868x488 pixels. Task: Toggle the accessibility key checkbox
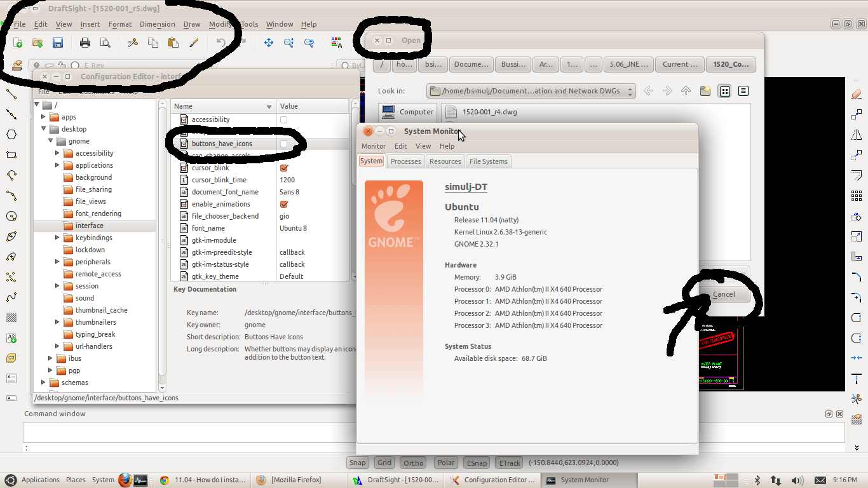pyautogui.click(x=283, y=119)
